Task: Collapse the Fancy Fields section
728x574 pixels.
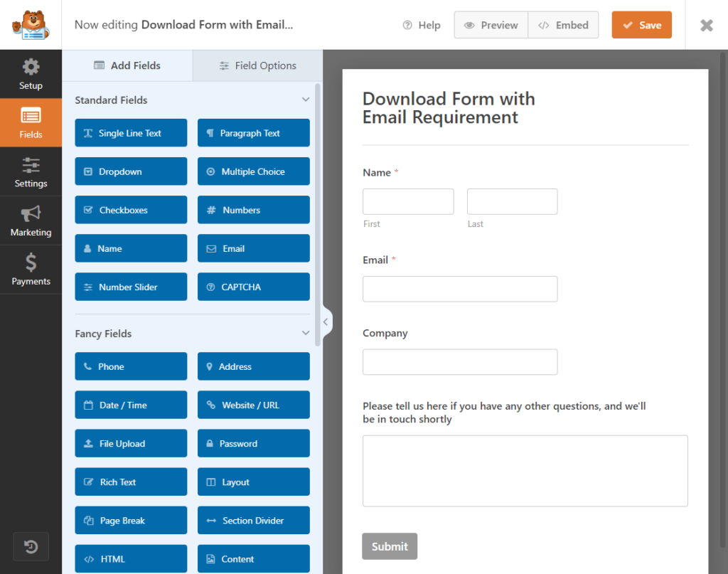Action: click(306, 333)
